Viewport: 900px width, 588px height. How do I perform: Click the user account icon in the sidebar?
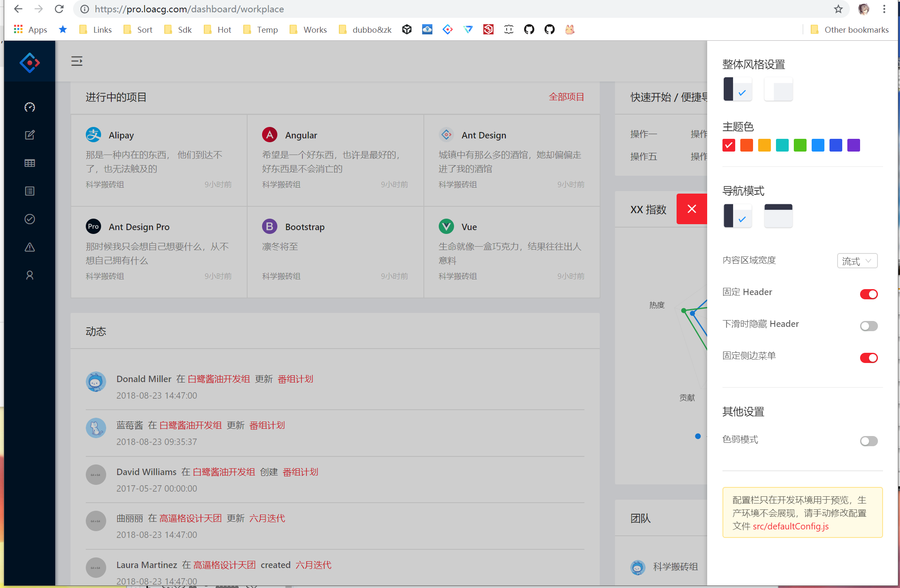click(29, 275)
